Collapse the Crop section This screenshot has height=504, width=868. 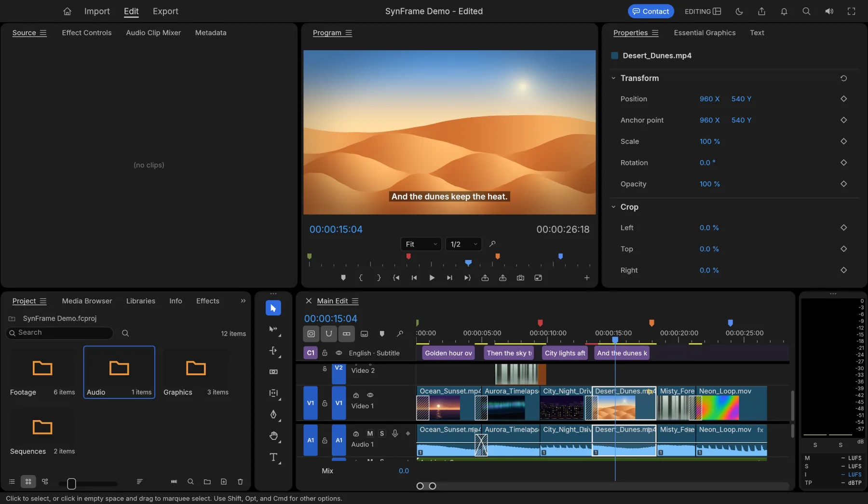pos(613,207)
